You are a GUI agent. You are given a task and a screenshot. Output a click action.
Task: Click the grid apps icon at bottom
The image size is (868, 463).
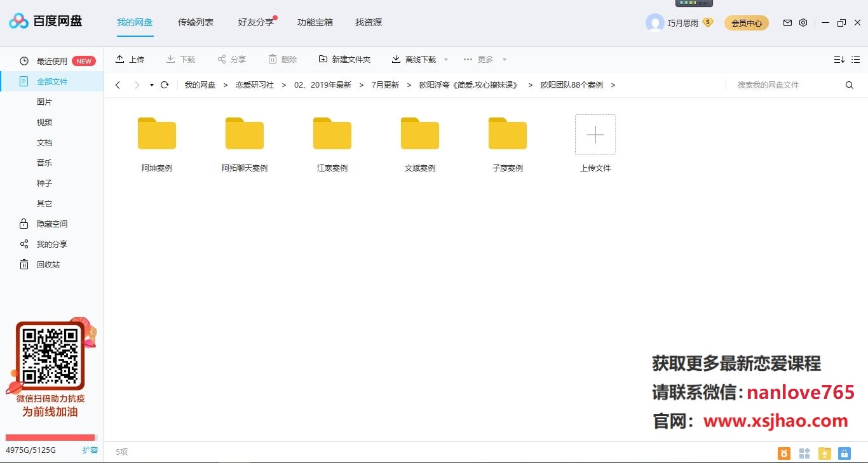coord(804,453)
